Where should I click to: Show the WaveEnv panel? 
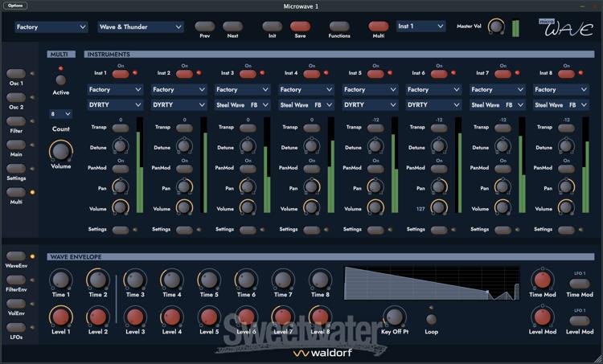point(16,256)
